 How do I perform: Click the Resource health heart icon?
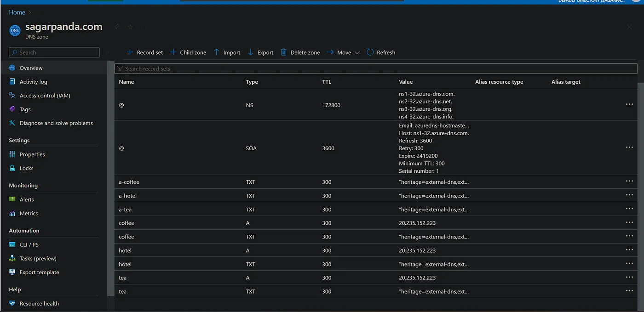pos(12,303)
